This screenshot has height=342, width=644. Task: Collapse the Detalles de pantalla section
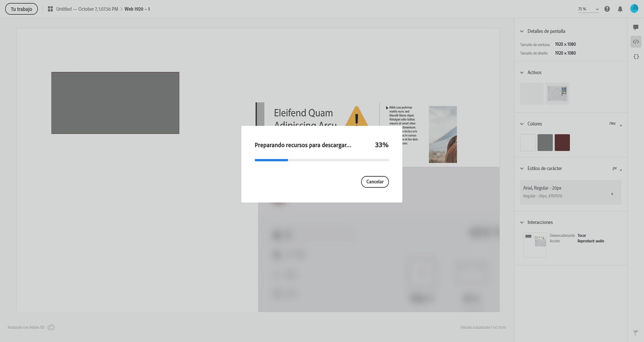[522, 31]
